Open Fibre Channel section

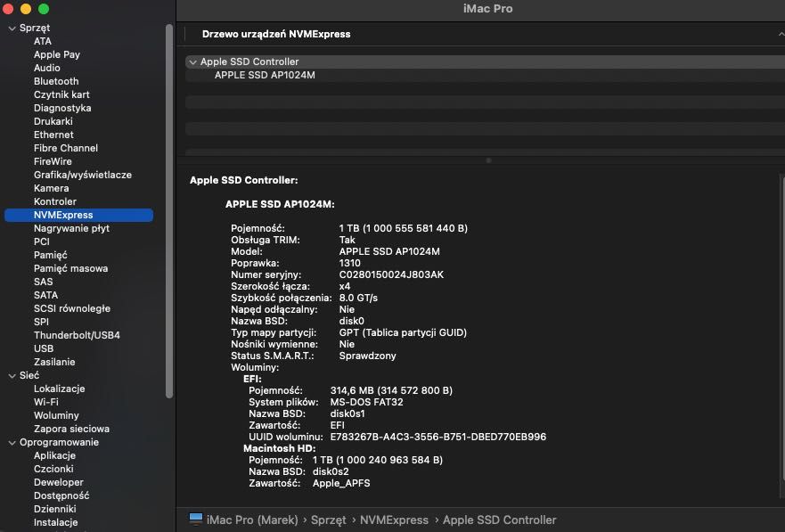pyautogui.click(x=66, y=148)
